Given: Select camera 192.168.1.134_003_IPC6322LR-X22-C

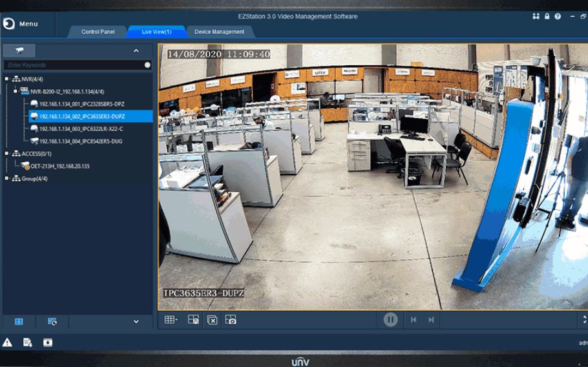Looking at the screenshot, I should pyautogui.click(x=81, y=129).
